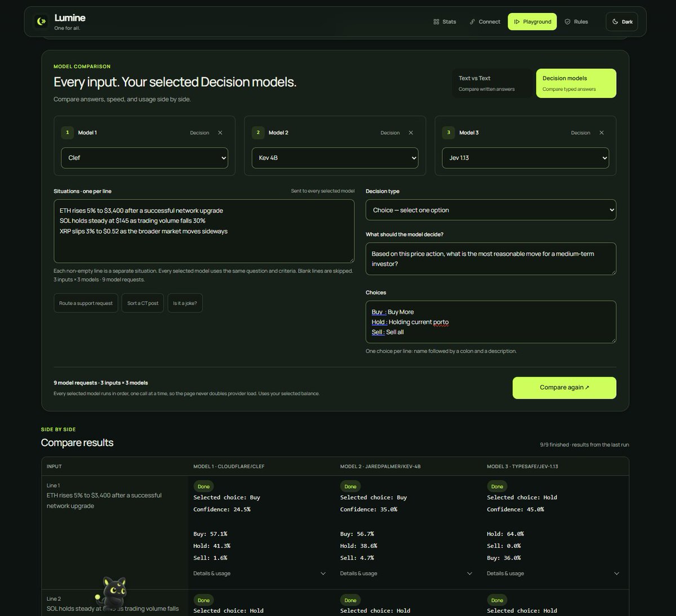The height and width of the screenshot is (616, 676).
Task: Click the Done badge under Model 2 Line 1
Action: coord(350,486)
